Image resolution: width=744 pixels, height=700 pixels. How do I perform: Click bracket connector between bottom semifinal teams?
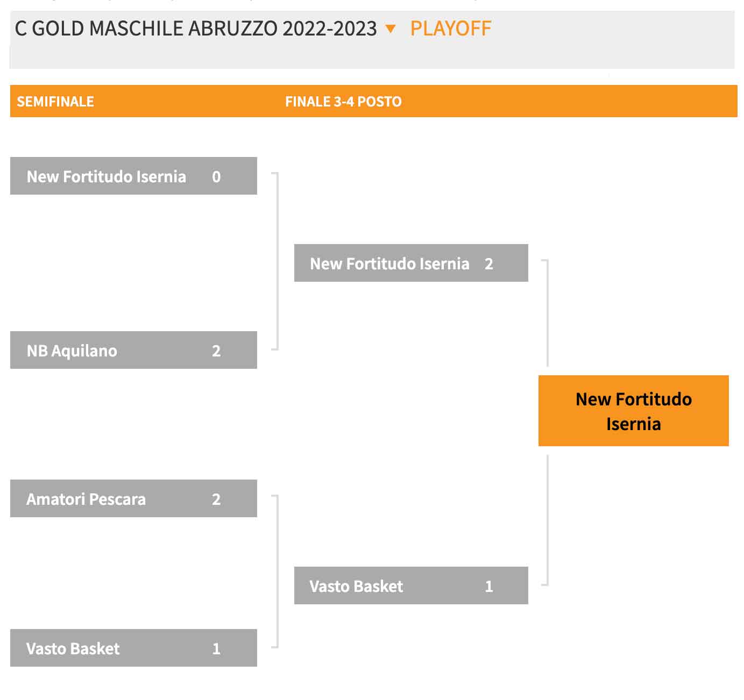coord(275,572)
